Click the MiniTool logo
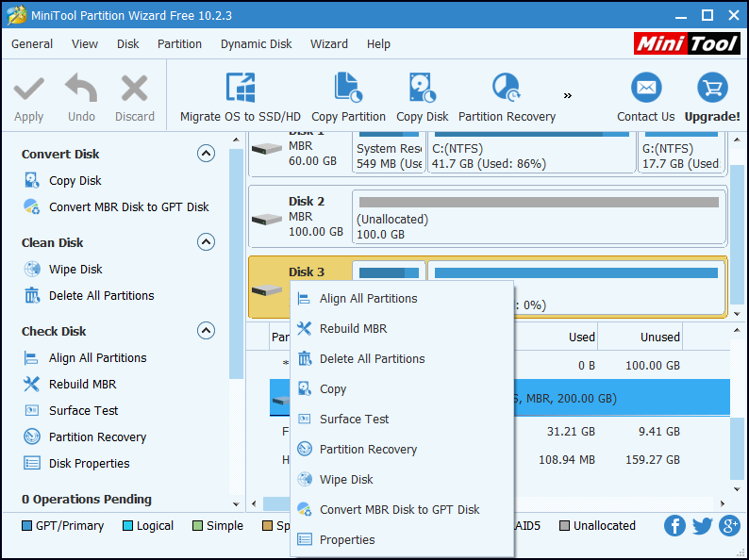Image resolution: width=749 pixels, height=560 pixels. (x=687, y=43)
